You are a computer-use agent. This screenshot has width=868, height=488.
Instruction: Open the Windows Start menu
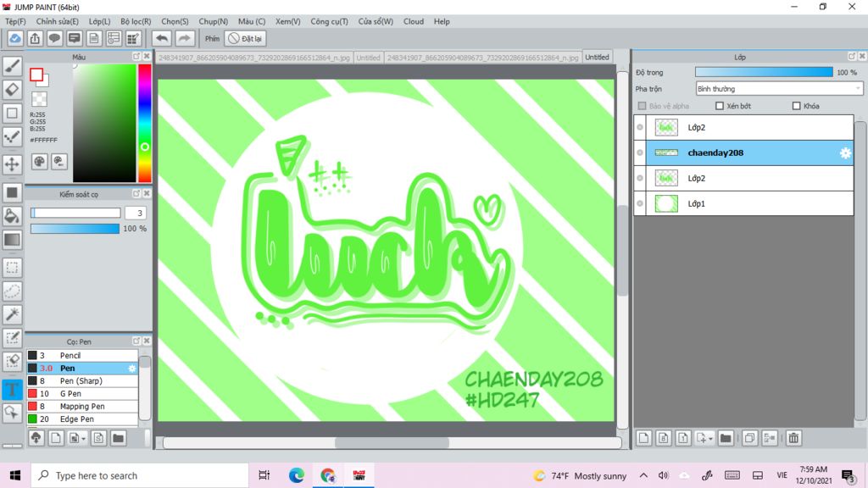pyautogui.click(x=15, y=475)
